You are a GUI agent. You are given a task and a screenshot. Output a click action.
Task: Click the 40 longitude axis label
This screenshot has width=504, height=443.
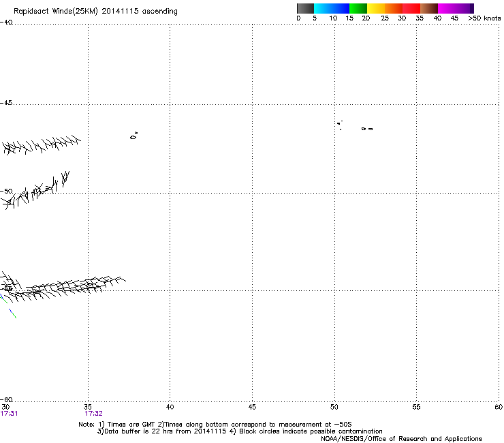tap(170, 407)
